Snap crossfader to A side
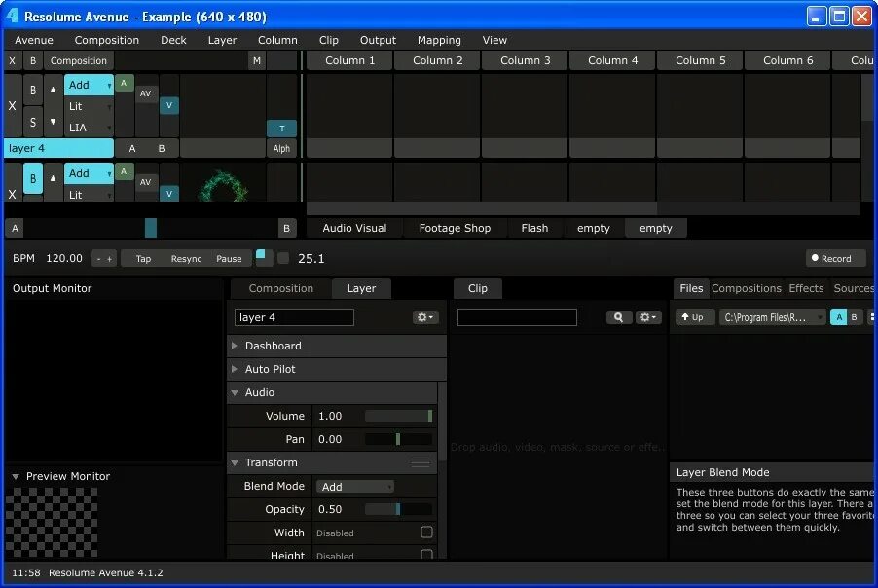Screen dimensions: 878x588 click(x=16, y=228)
